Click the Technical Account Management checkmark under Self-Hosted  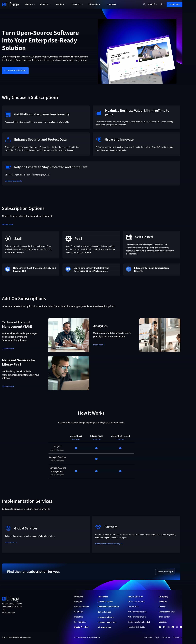[120, 471]
